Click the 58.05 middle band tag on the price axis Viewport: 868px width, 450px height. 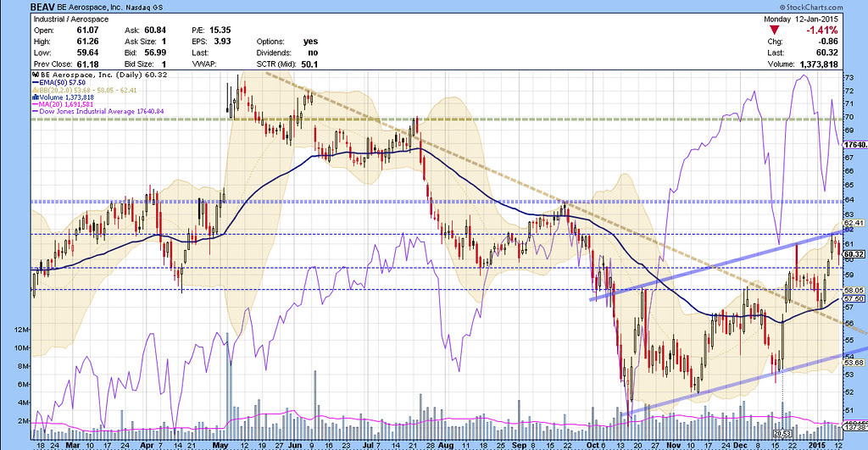pos(854,290)
